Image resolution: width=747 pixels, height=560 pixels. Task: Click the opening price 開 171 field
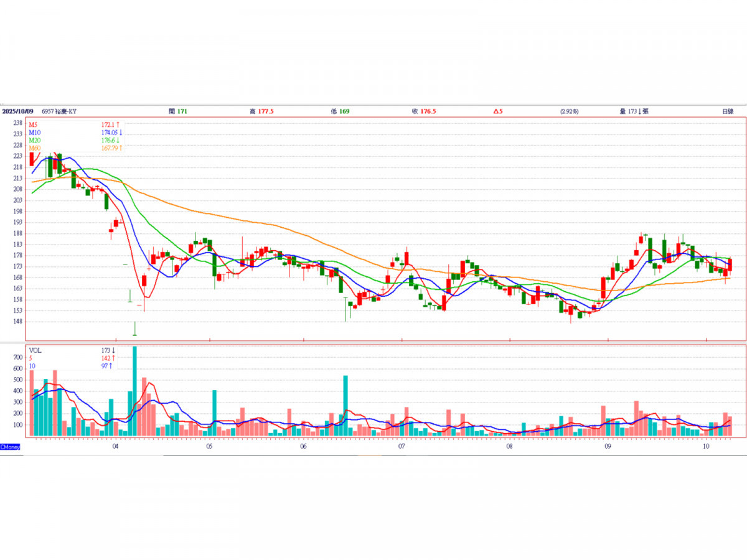point(177,111)
